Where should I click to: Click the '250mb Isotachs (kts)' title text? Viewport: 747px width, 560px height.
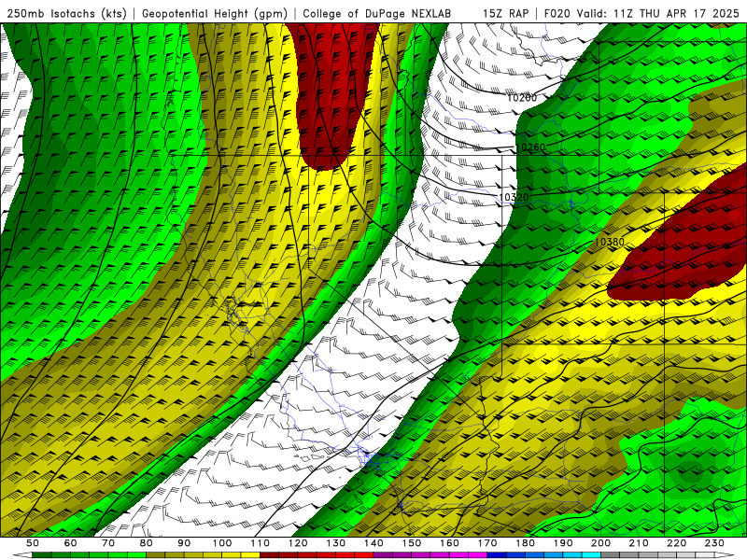tap(66, 13)
